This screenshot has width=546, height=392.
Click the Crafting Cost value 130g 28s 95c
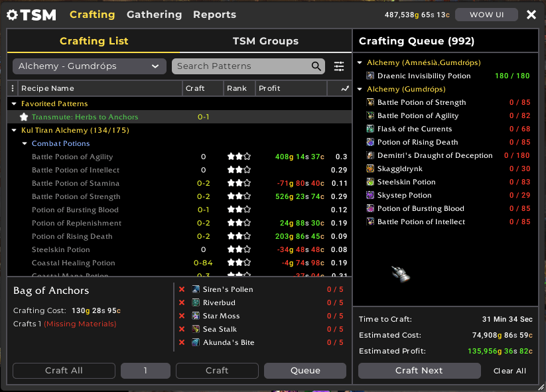96,310
